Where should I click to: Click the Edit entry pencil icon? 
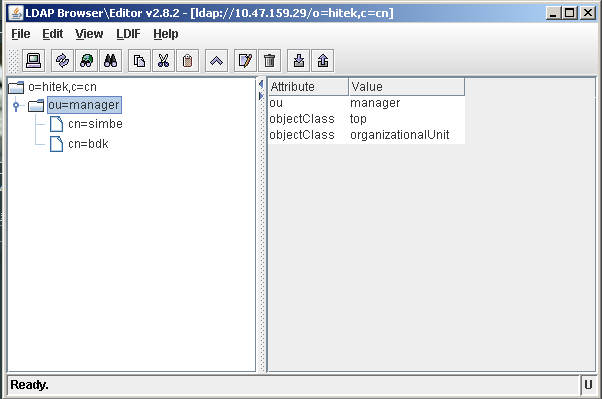(245, 61)
